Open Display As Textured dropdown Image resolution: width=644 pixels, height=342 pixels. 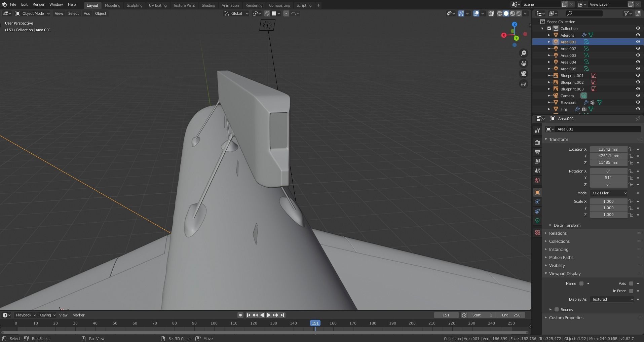coord(612,299)
